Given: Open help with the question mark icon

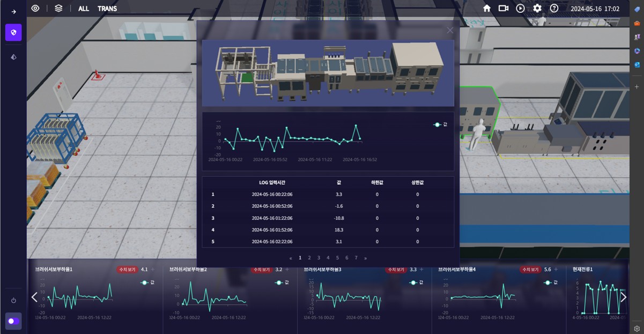Looking at the screenshot, I should (554, 9).
